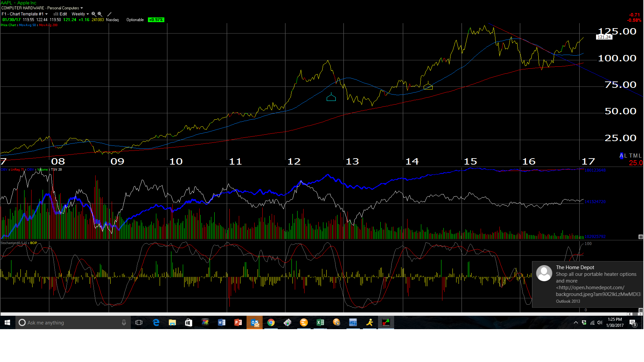Open File Explorer from the taskbar
The image size is (644, 362).
click(x=172, y=322)
